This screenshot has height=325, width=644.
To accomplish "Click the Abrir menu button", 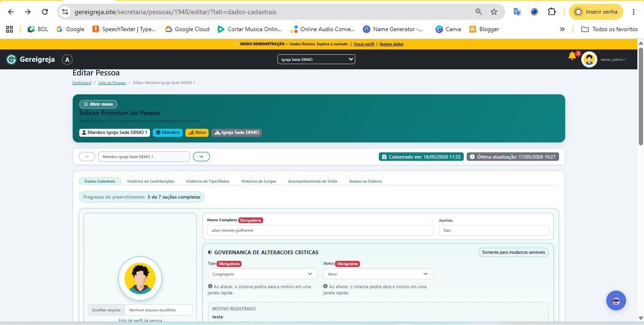I will [x=98, y=104].
